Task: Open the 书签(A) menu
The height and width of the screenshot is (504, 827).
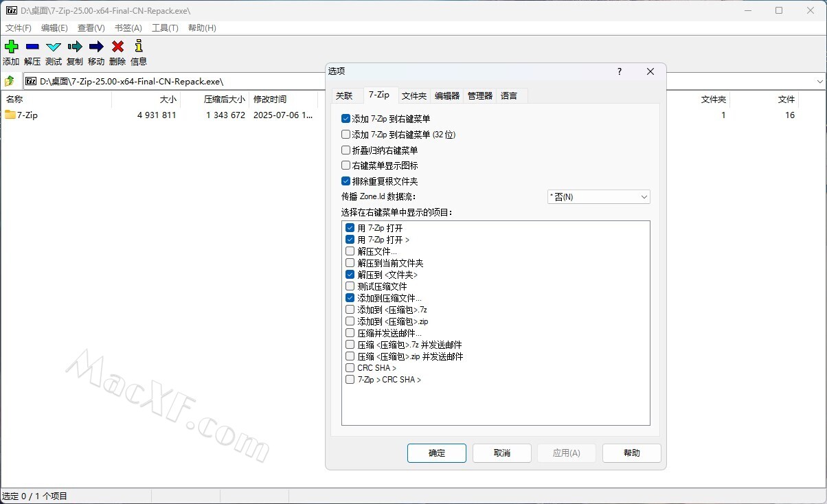Action: [x=128, y=28]
